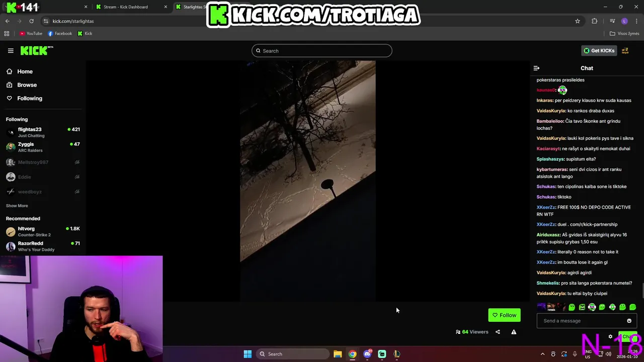Open the emoji picker in message box
Screen dimensions: 644x362
pos(629,321)
